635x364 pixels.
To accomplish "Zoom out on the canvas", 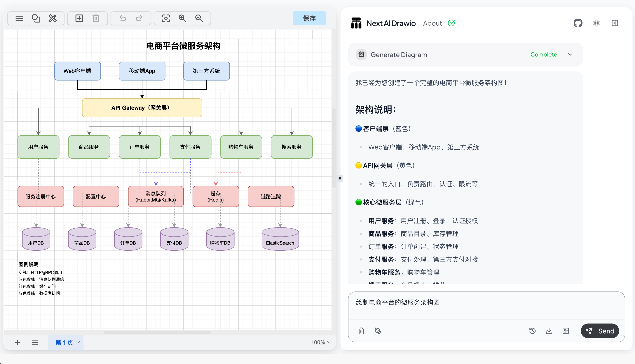I will (x=199, y=18).
